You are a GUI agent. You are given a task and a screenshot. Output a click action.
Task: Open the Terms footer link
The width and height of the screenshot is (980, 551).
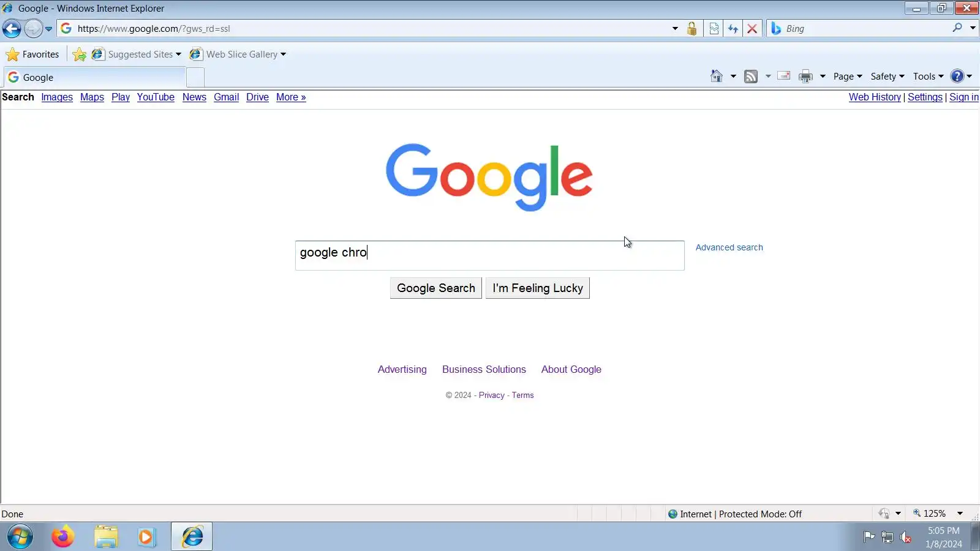click(x=522, y=395)
